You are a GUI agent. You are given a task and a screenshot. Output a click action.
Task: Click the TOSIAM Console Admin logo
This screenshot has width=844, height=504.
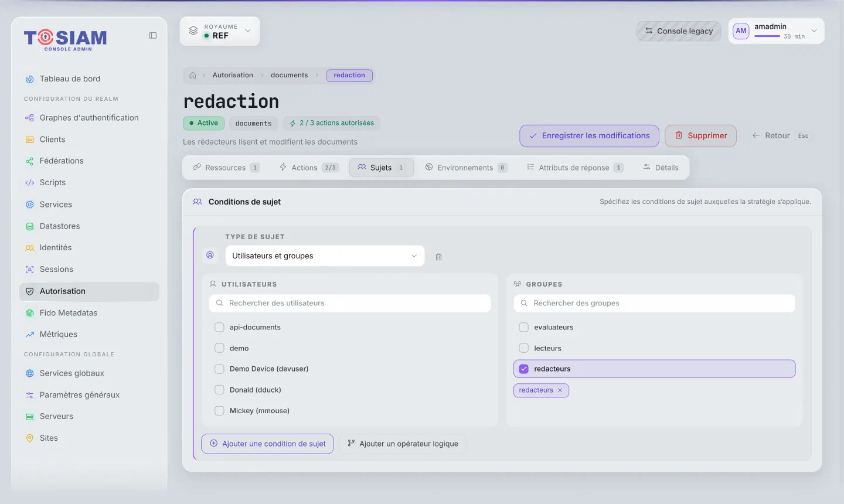[65, 40]
